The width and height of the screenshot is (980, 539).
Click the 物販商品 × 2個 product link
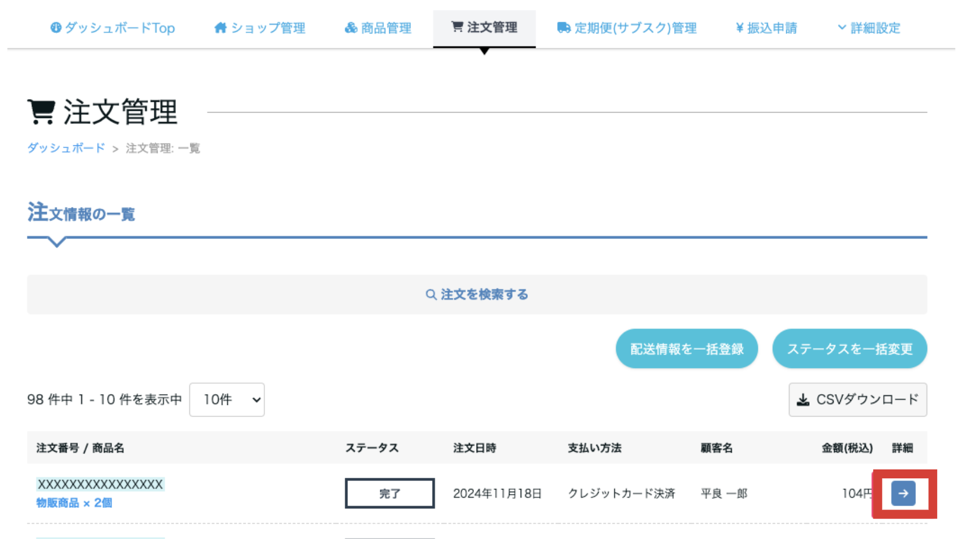click(x=74, y=503)
